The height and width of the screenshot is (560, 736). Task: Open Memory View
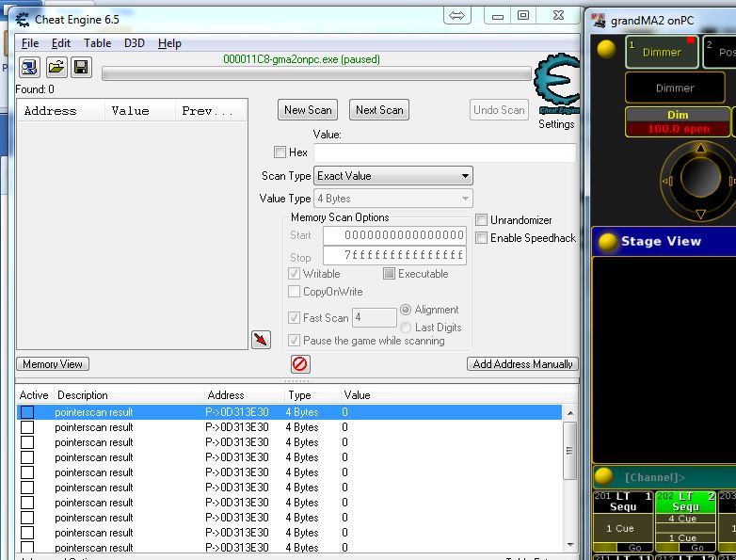click(x=53, y=364)
